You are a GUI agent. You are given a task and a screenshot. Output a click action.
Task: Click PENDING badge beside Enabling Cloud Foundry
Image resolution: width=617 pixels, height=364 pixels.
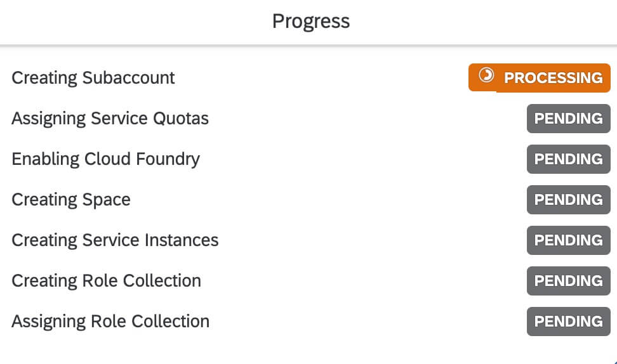point(569,159)
